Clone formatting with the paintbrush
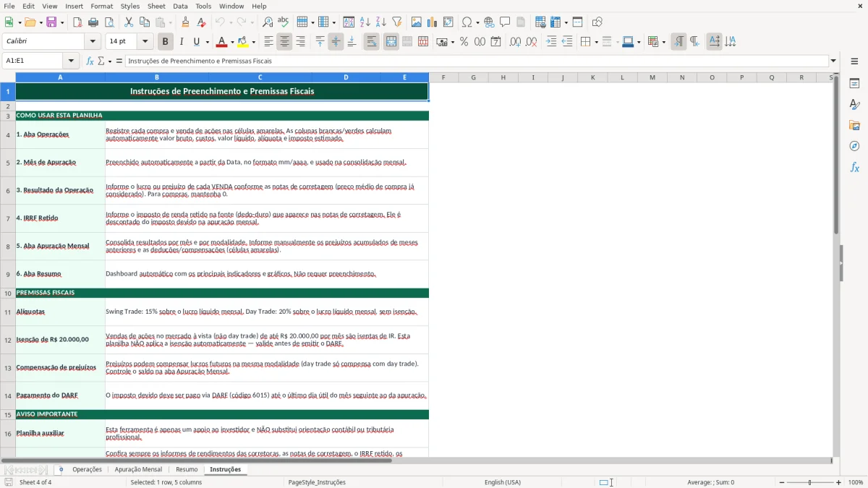The height and width of the screenshot is (488, 868). pos(185,22)
